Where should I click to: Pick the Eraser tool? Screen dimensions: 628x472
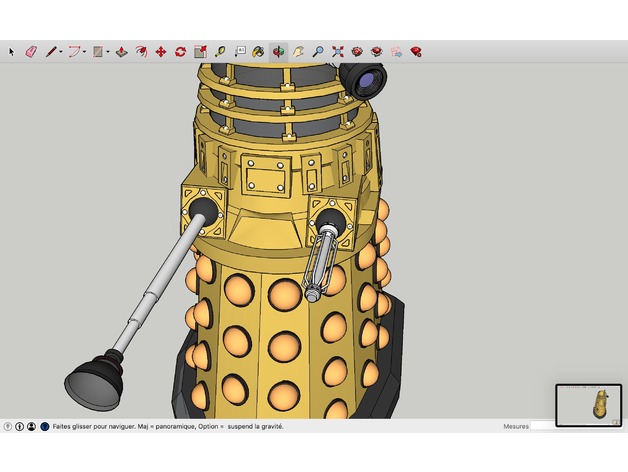pyautogui.click(x=30, y=51)
